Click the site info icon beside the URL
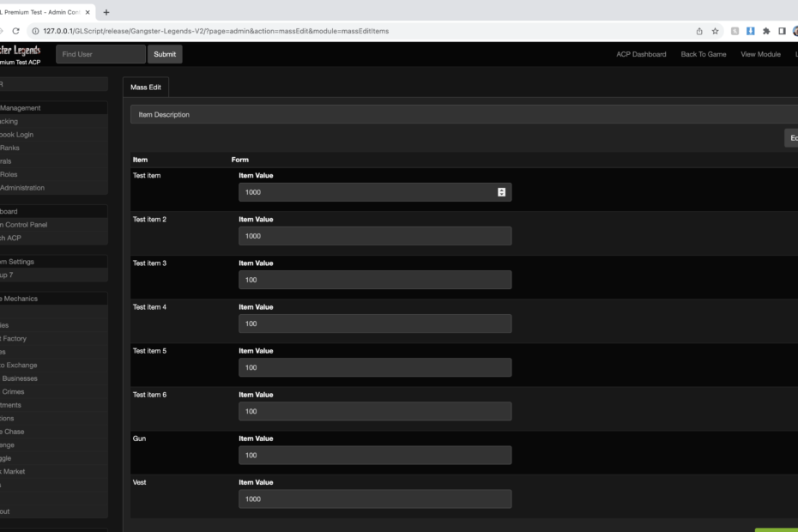This screenshot has height=532, width=798. [x=36, y=31]
